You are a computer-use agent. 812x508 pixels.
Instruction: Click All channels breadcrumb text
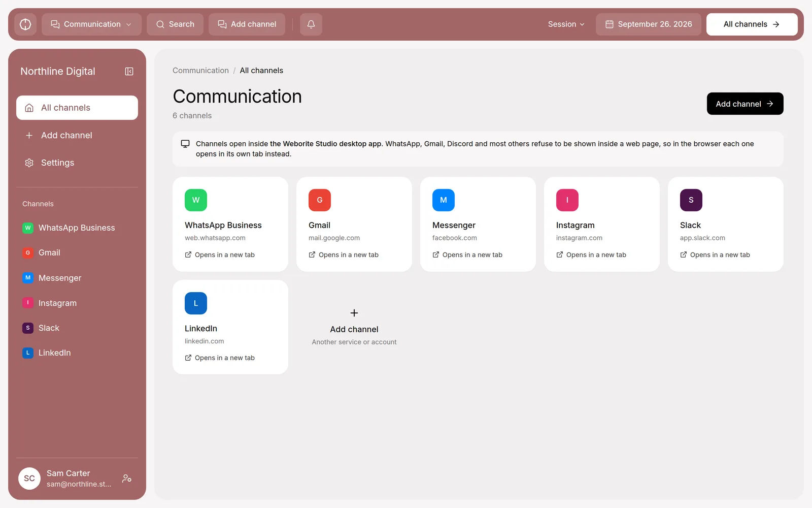pos(261,71)
